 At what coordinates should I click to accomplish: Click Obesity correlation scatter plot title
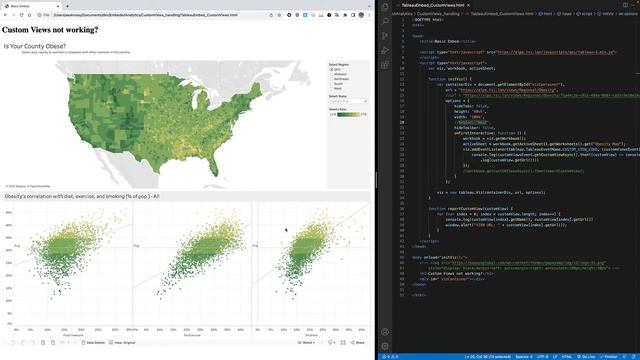pos(82,196)
